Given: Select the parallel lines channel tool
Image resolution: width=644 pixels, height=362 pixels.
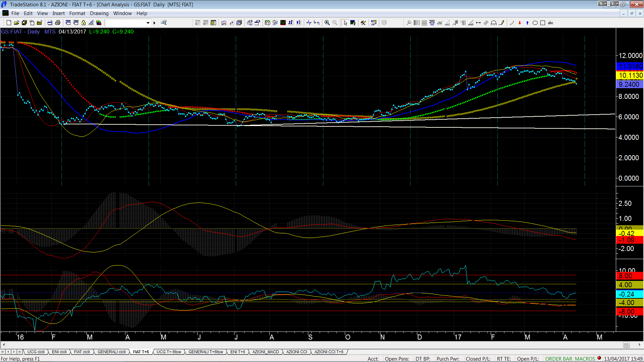Looking at the screenshot, I should 486,23.
